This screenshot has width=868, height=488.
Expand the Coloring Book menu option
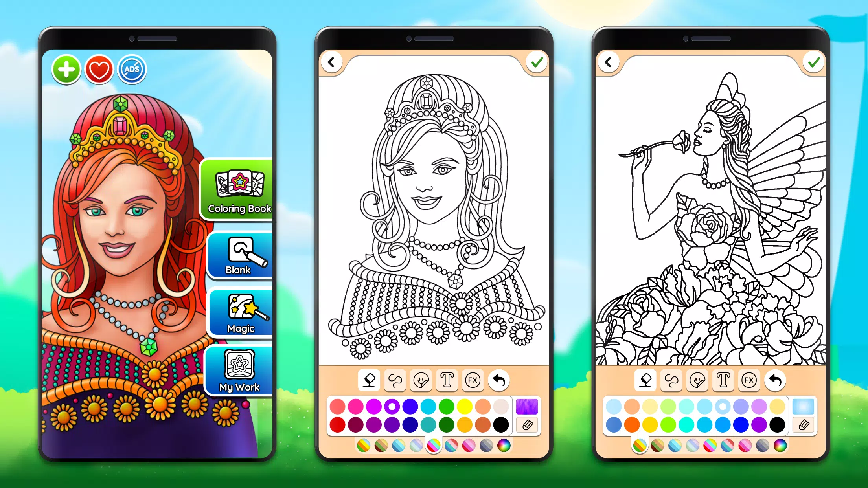[x=240, y=187]
